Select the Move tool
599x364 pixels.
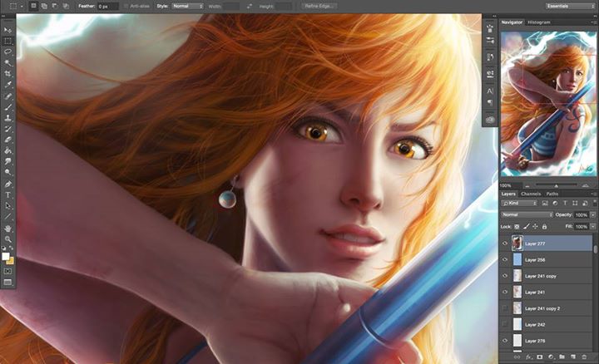pyautogui.click(x=8, y=29)
